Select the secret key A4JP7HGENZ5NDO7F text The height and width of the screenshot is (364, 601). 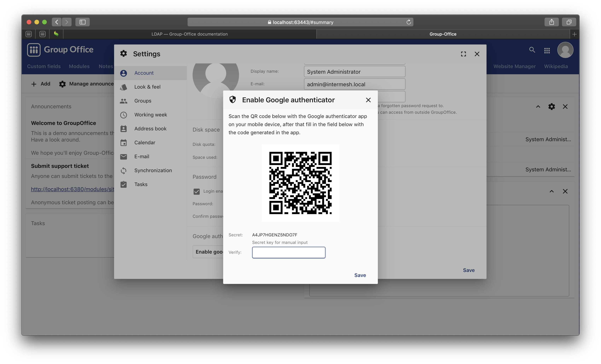coord(274,235)
